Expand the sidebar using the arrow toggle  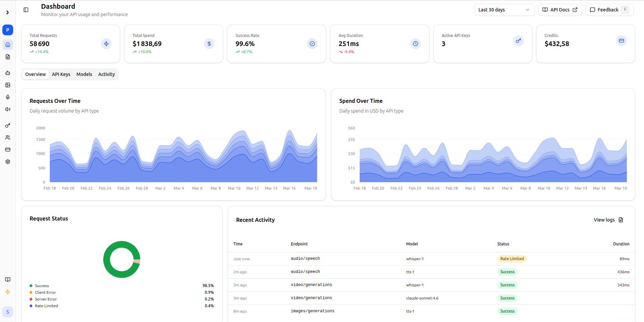pyautogui.click(x=7, y=12)
